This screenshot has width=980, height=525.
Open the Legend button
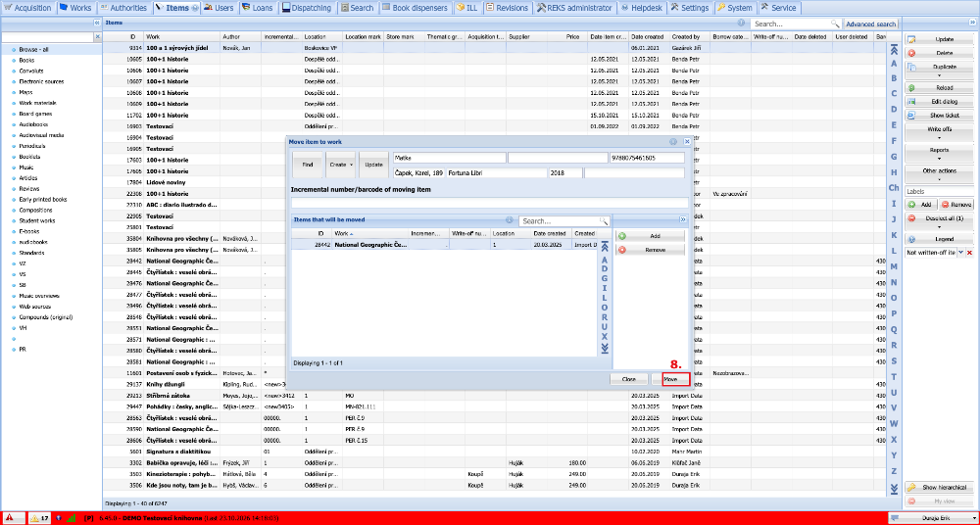click(940, 239)
